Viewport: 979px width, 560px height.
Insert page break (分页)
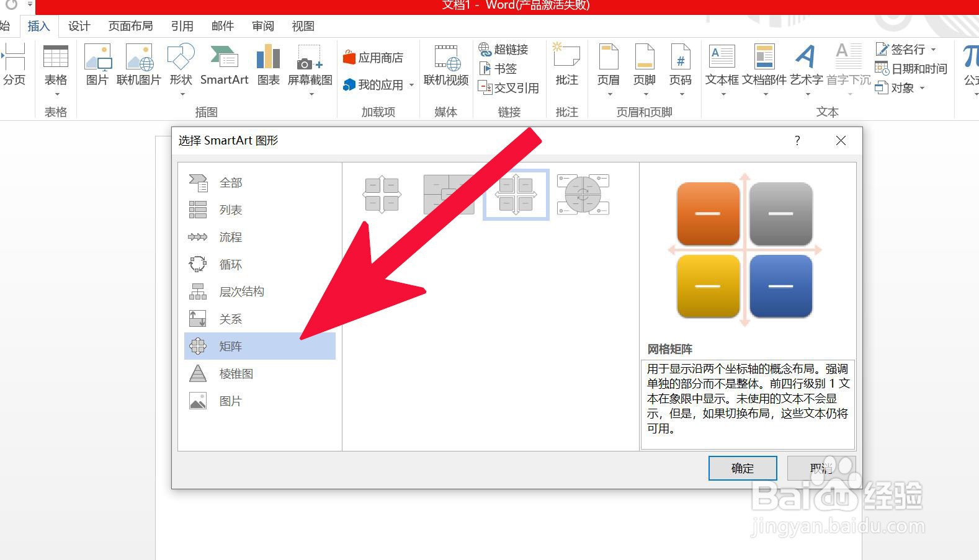14,64
